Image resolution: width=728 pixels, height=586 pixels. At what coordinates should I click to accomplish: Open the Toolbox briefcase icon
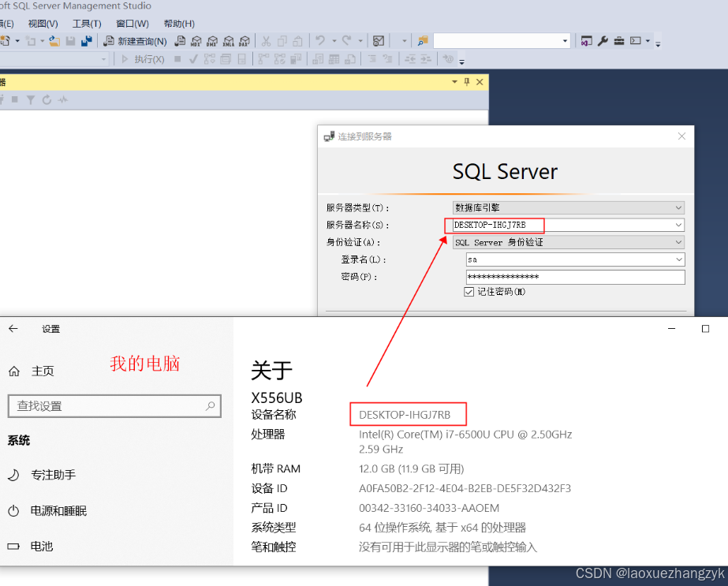pyautogui.click(x=619, y=41)
